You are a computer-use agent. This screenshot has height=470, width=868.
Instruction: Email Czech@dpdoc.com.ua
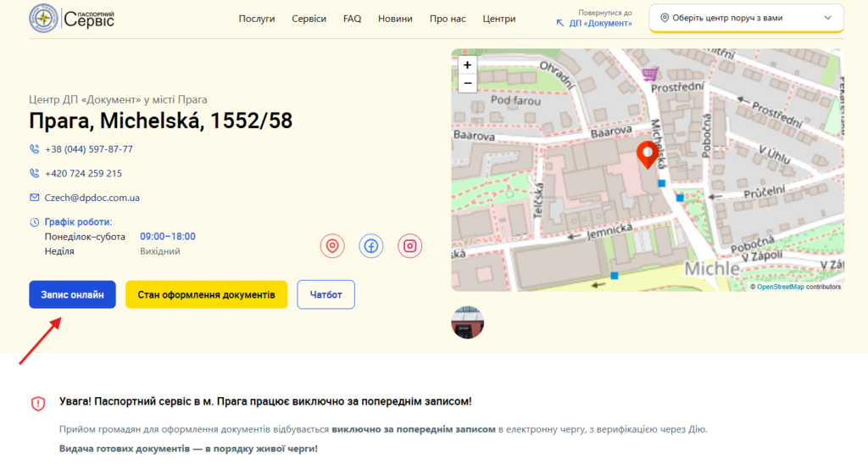(92, 198)
